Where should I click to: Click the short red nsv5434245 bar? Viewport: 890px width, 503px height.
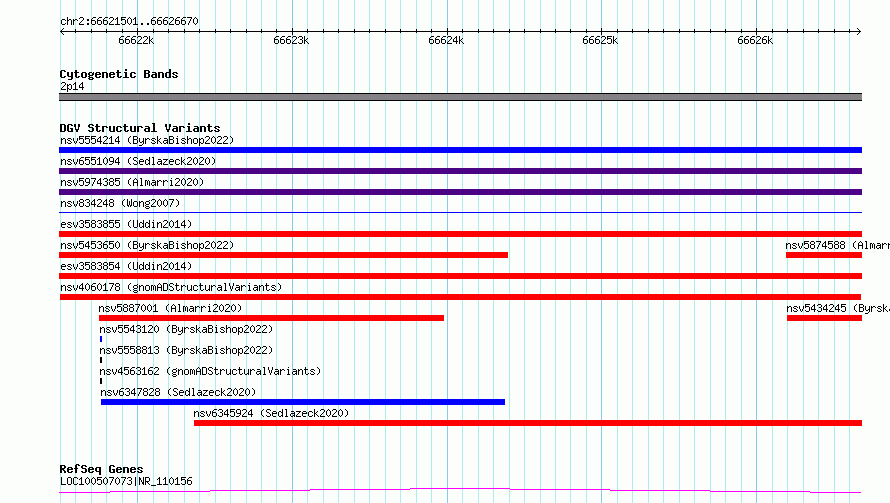click(824, 318)
